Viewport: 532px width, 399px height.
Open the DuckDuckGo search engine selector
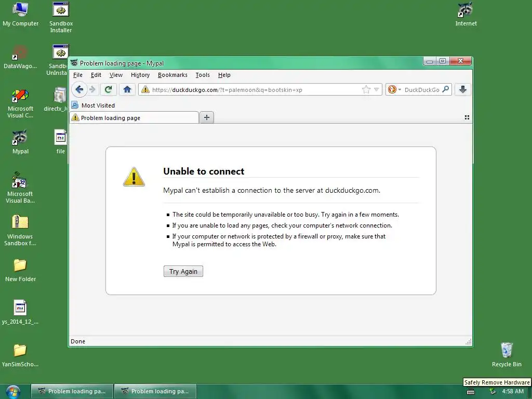(x=394, y=89)
